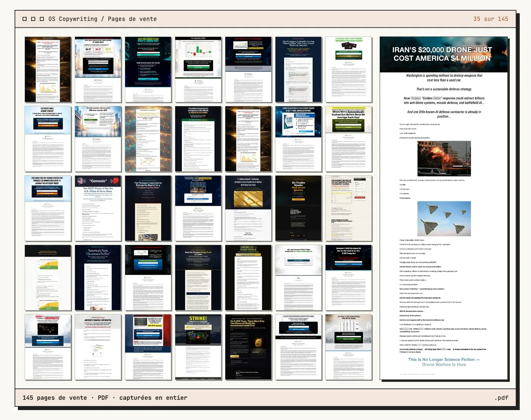Image resolution: width=531 pixels, height=420 pixels.
Task: Open the "Biggest Moves of the Day" thumbnail
Action: (349, 208)
